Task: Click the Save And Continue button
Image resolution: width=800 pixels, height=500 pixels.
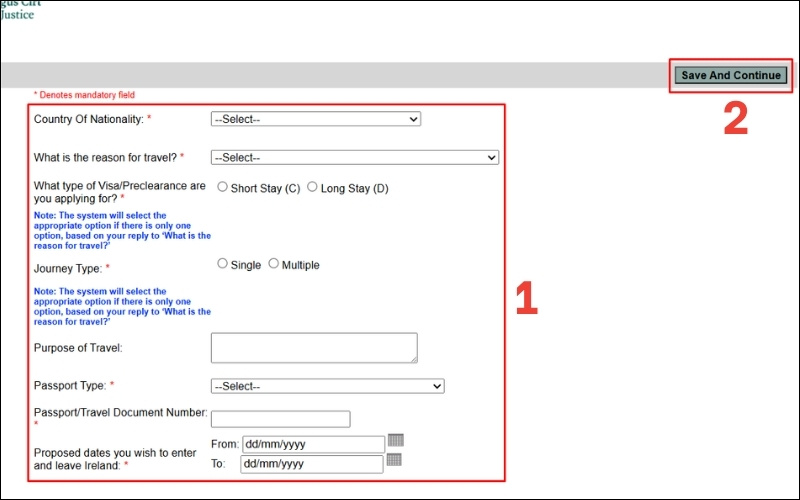Action: [x=731, y=75]
